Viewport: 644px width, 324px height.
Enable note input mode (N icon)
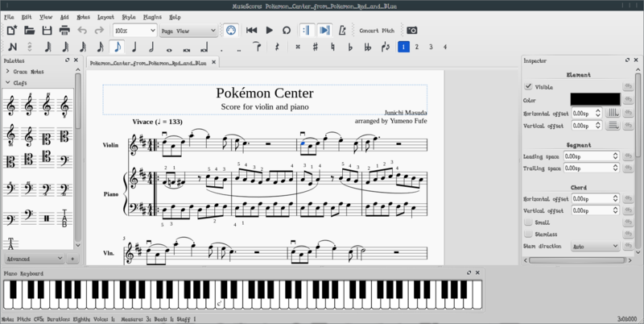click(12, 47)
